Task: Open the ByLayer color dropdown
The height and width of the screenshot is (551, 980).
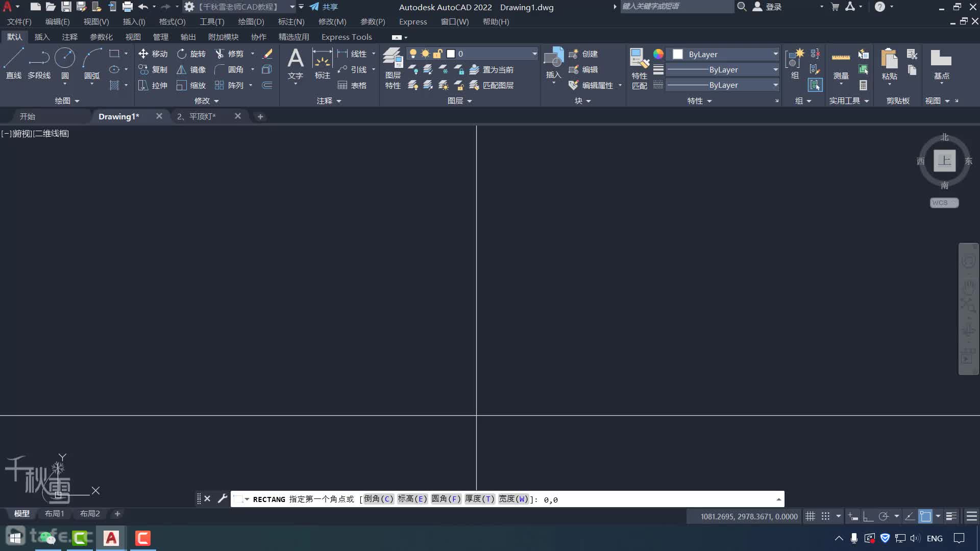Action: tap(775, 54)
